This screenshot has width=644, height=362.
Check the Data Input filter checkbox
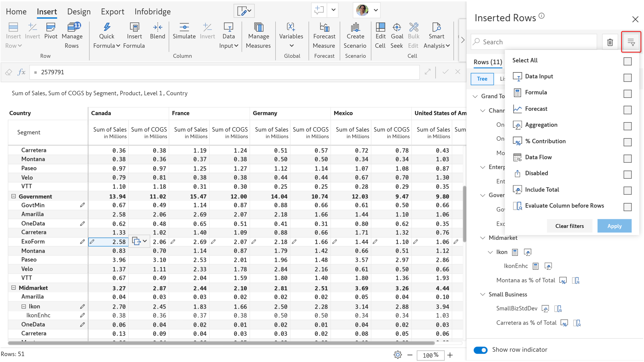click(x=627, y=78)
